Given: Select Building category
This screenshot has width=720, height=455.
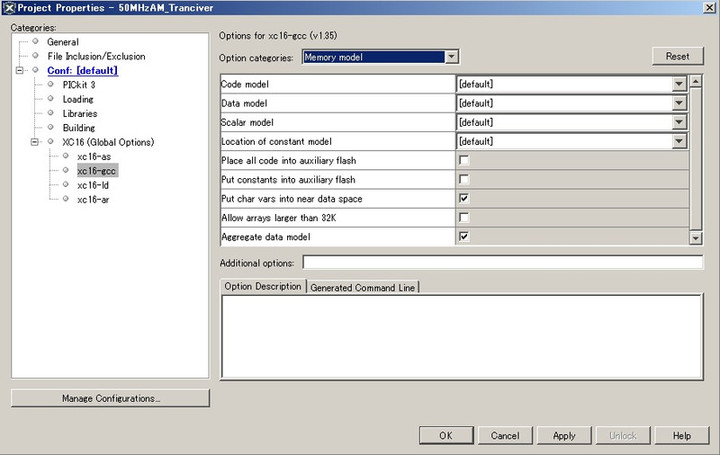Looking at the screenshot, I should [x=79, y=128].
